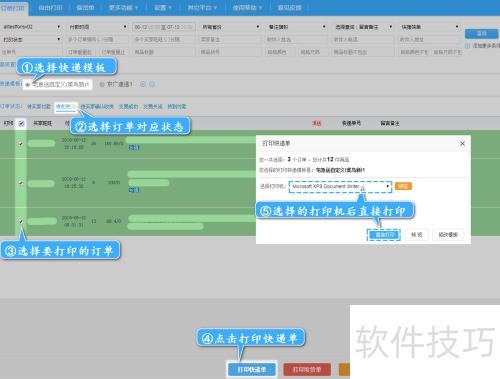Uncheck the third order row checkbox
The image size is (500, 379).
click(x=21, y=221)
